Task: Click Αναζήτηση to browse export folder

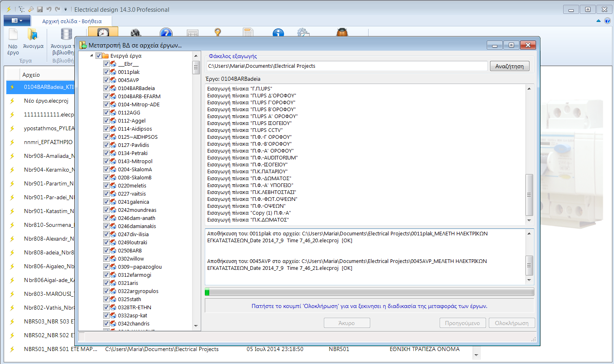Action: (509, 66)
